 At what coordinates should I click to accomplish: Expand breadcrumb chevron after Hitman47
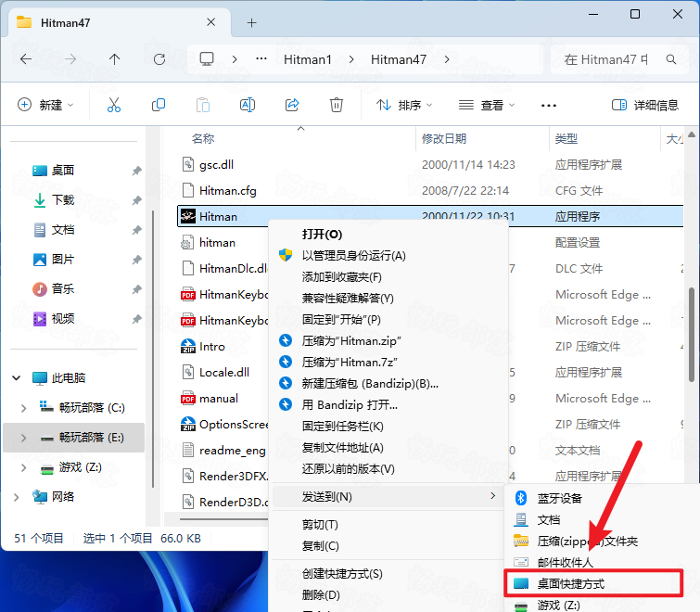(x=447, y=59)
